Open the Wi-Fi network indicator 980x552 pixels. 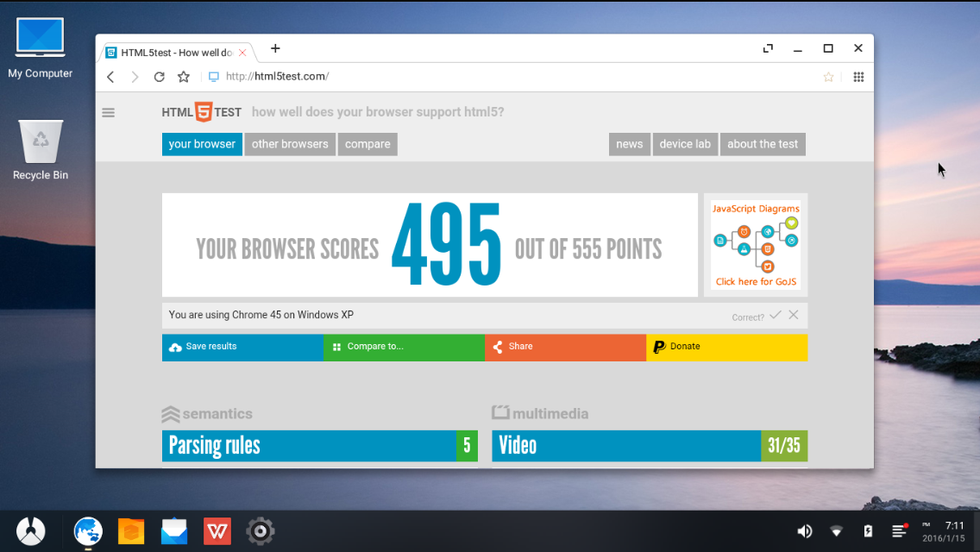(x=836, y=531)
